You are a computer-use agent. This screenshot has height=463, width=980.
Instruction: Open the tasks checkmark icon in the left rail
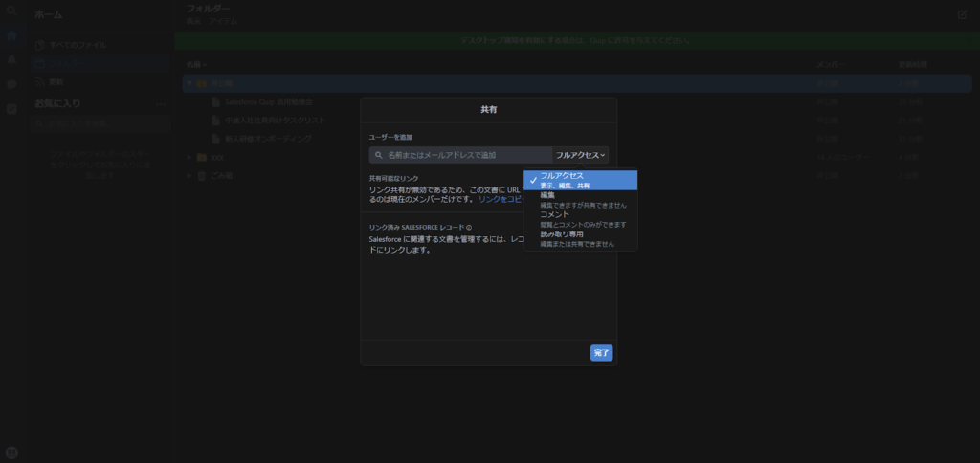(x=11, y=109)
